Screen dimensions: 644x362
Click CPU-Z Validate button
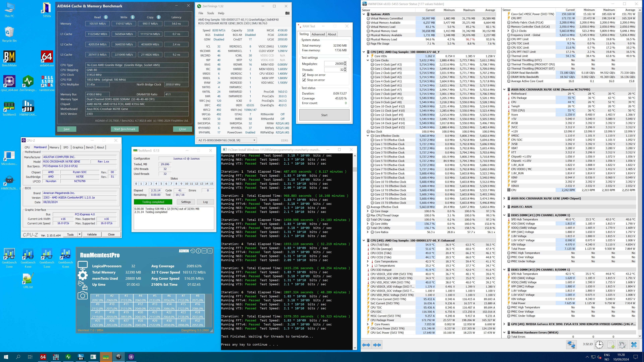tap(92, 234)
